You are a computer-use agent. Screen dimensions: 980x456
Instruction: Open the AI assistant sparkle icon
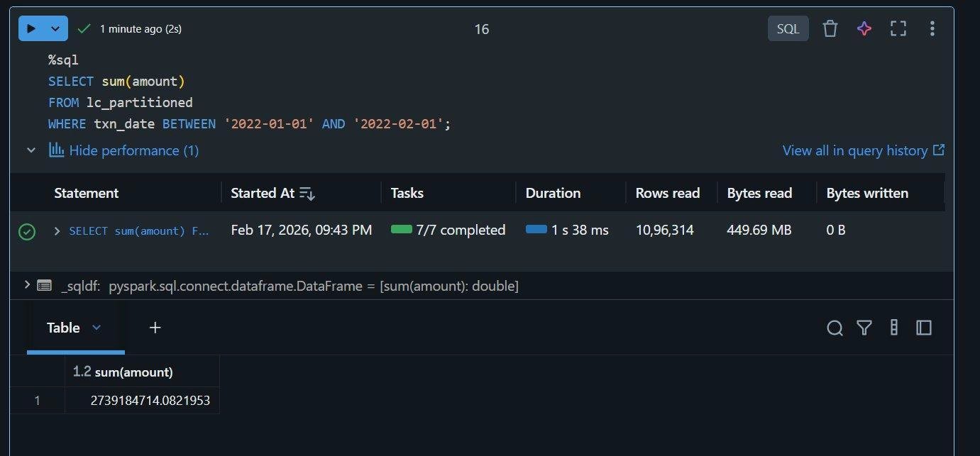tap(864, 28)
